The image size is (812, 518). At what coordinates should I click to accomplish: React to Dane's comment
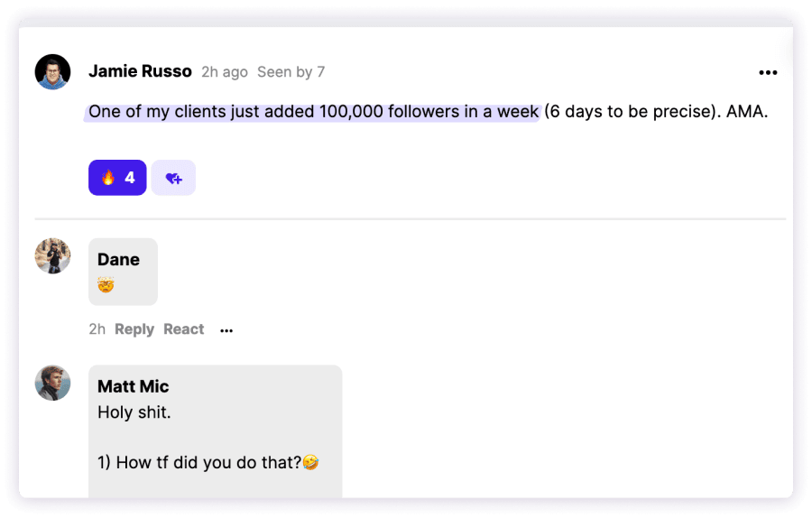tap(183, 329)
